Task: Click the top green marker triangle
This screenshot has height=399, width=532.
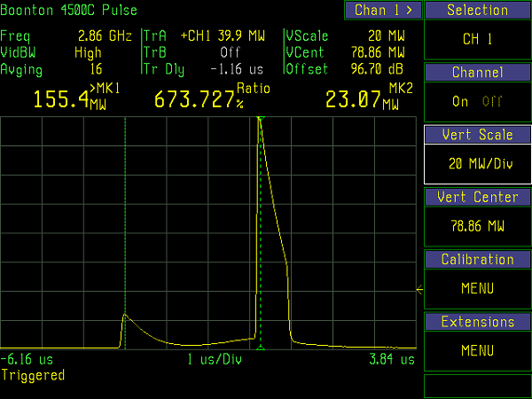Action: (260, 119)
